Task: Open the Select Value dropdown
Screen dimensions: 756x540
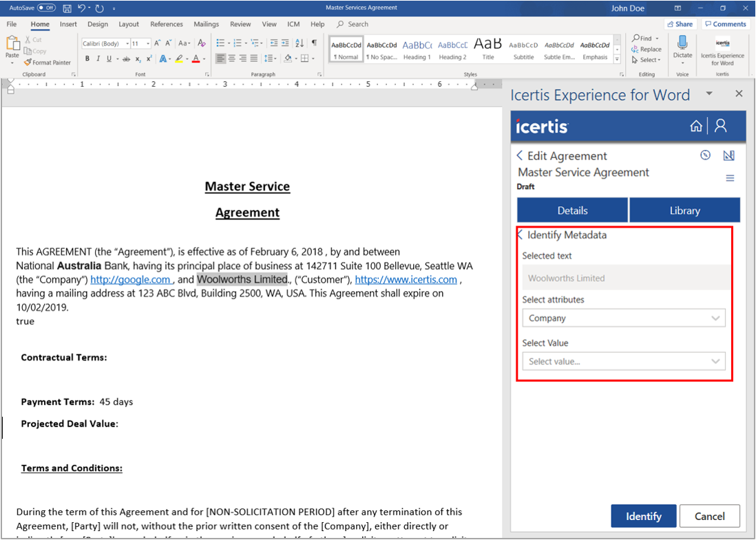Action: point(623,362)
